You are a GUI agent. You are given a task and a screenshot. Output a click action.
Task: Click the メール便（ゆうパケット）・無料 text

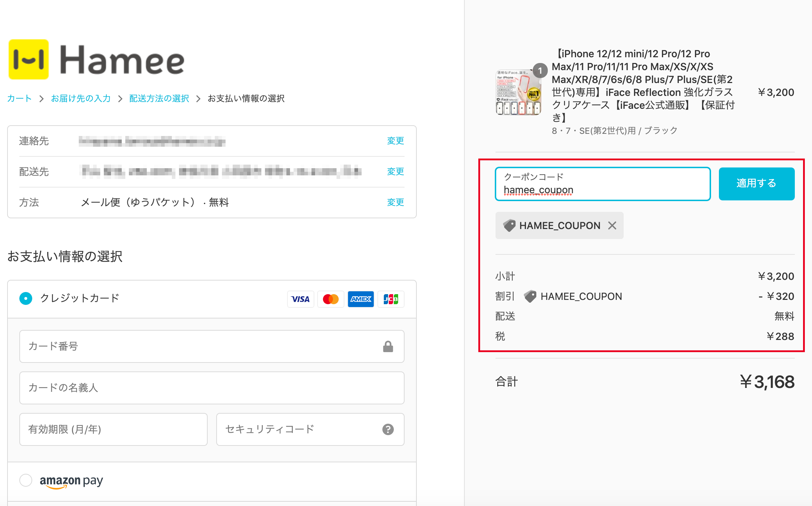tap(155, 202)
